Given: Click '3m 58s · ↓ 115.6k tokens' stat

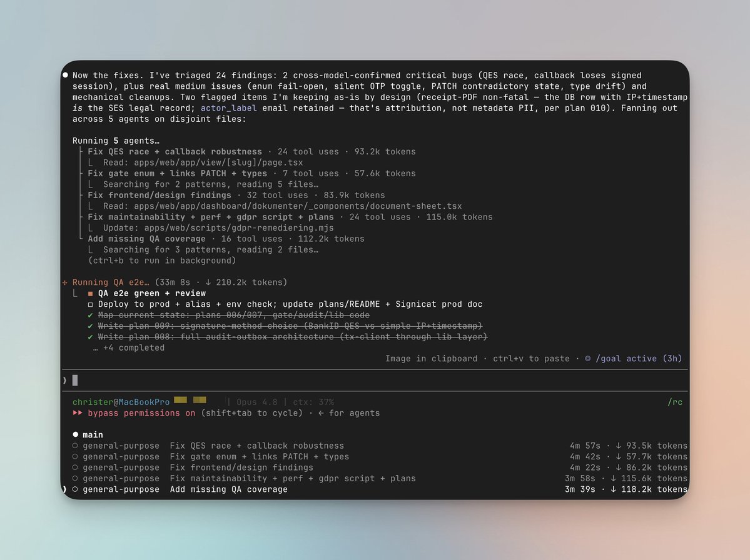Looking at the screenshot, I should tap(626, 479).
